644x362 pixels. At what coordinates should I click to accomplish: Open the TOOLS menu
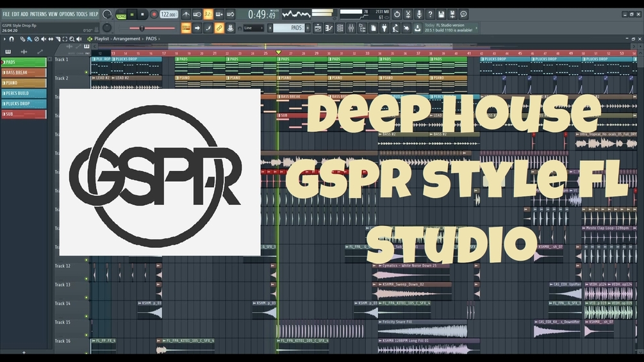tap(82, 14)
